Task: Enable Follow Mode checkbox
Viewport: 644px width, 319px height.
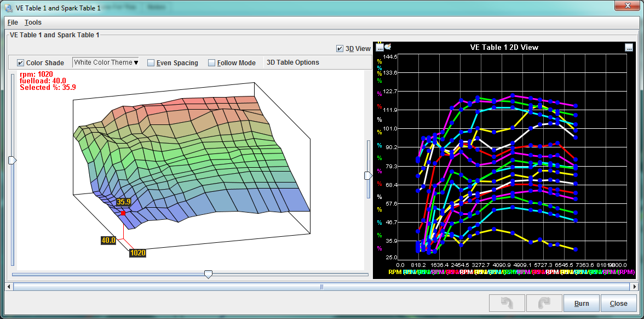Action: pyautogui.click(x=211, y=63)
